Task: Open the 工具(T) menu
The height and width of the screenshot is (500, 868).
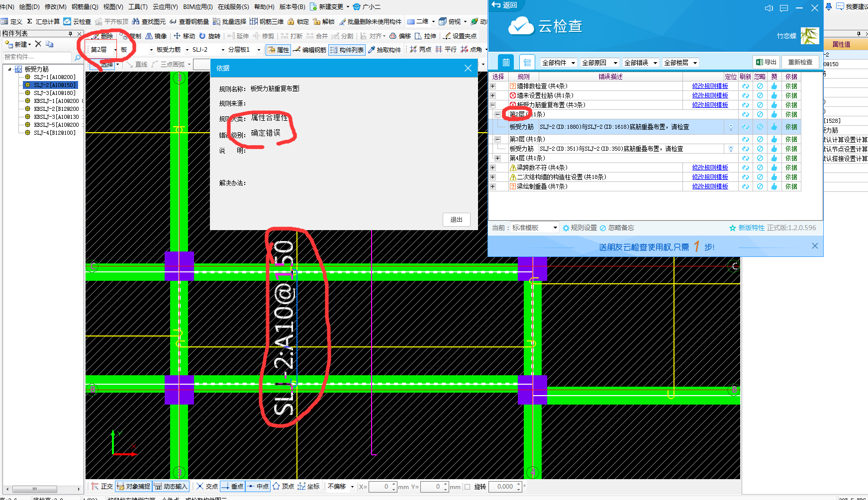Action: click(x=138, y=7)
